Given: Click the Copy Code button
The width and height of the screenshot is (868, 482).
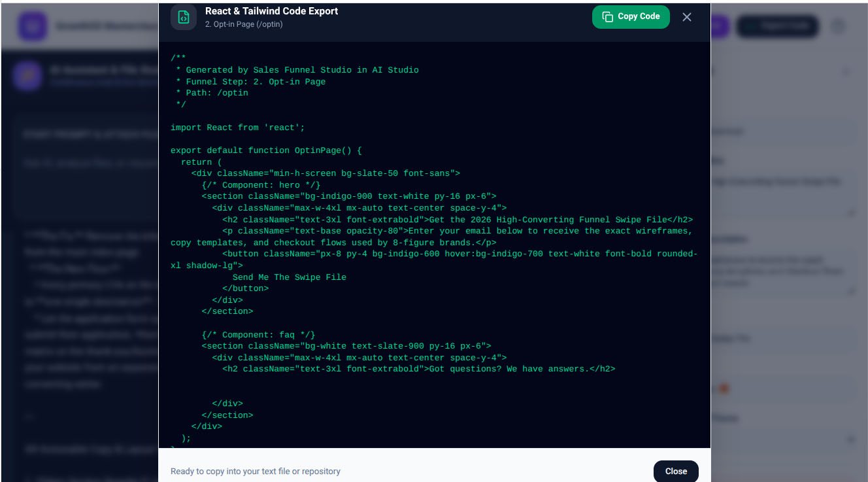Looking at the screenshot, I should (631, 17).
